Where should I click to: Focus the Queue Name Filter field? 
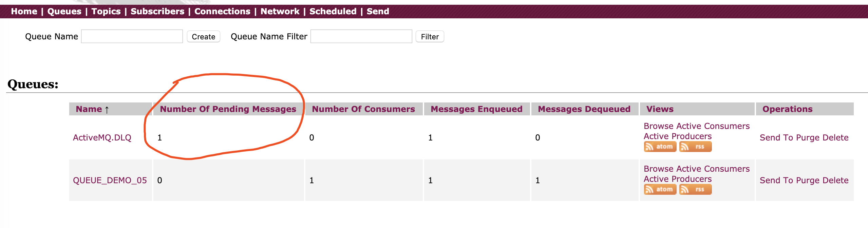(x=361, y=36)
